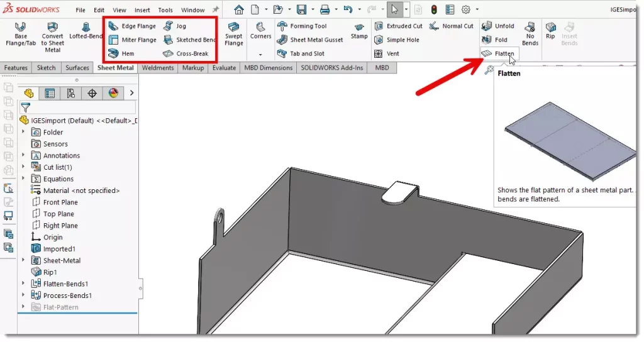Open the Corners dropdown arrow
644x342 pixels.
point(260,55)
